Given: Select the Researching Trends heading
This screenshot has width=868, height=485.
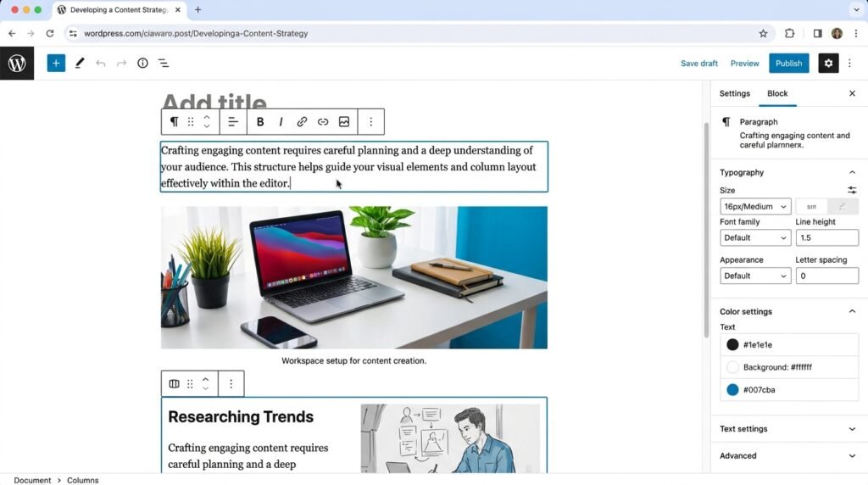Looking at the screenshot, I should 241,416.
